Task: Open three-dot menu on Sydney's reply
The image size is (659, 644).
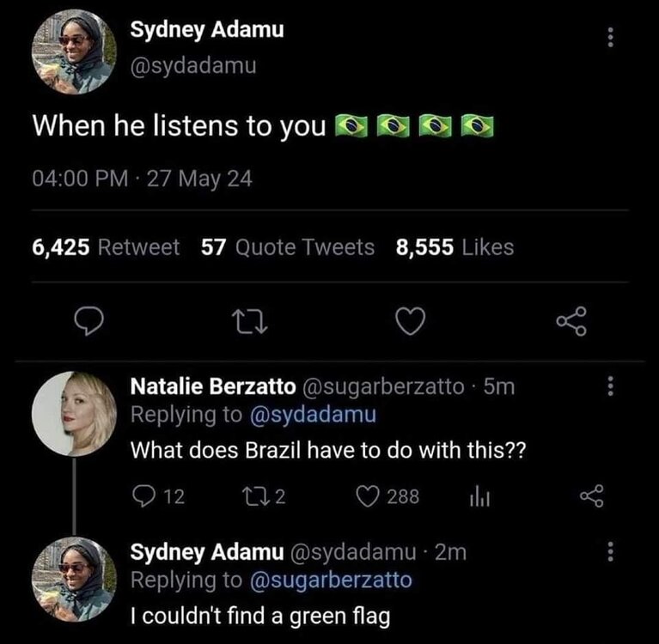Action: click(611, 551)
